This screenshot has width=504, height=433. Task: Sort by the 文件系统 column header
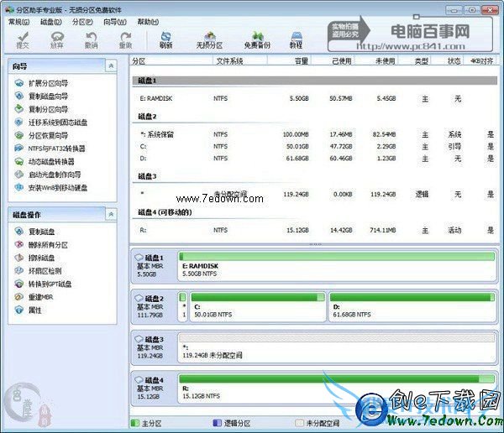click(x=239, y=61)
